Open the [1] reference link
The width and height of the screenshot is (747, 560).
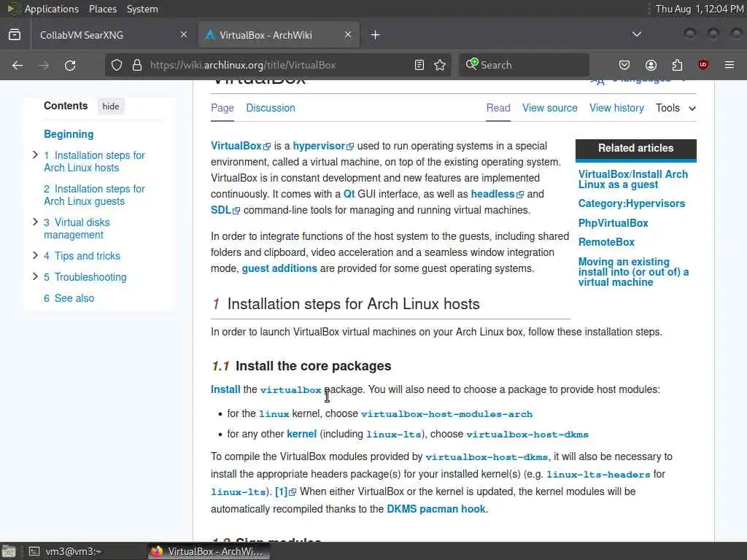coord(285,492)
